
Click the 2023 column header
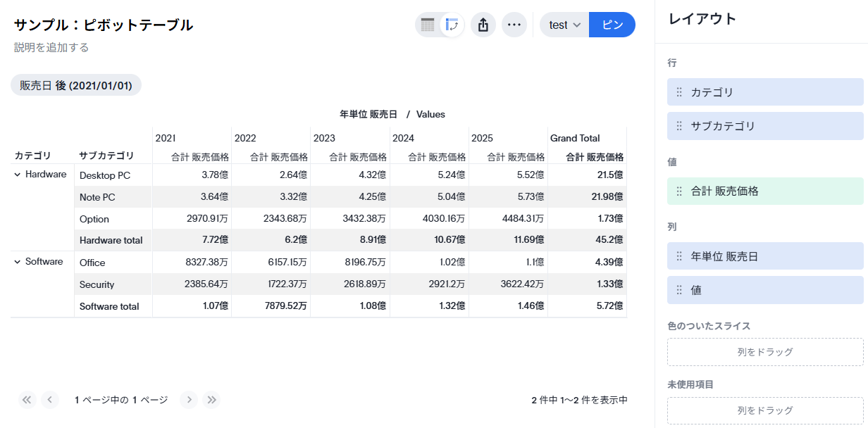324,138
